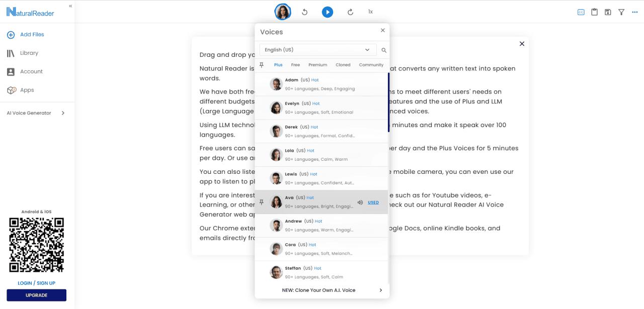The image size is (644, 309).
Task: Click the Add Files plus icon
Action: [x=11, y=35]
